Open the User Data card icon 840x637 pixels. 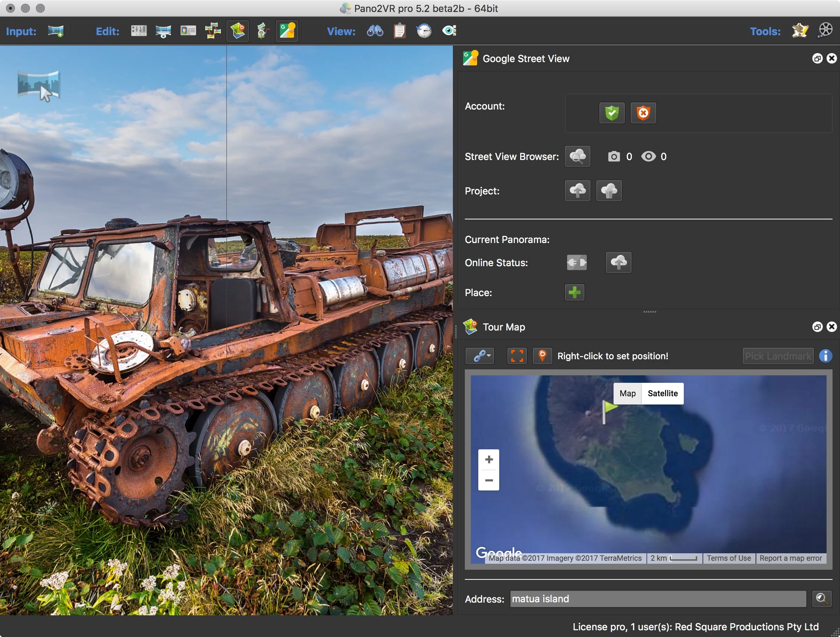[188, 31]
